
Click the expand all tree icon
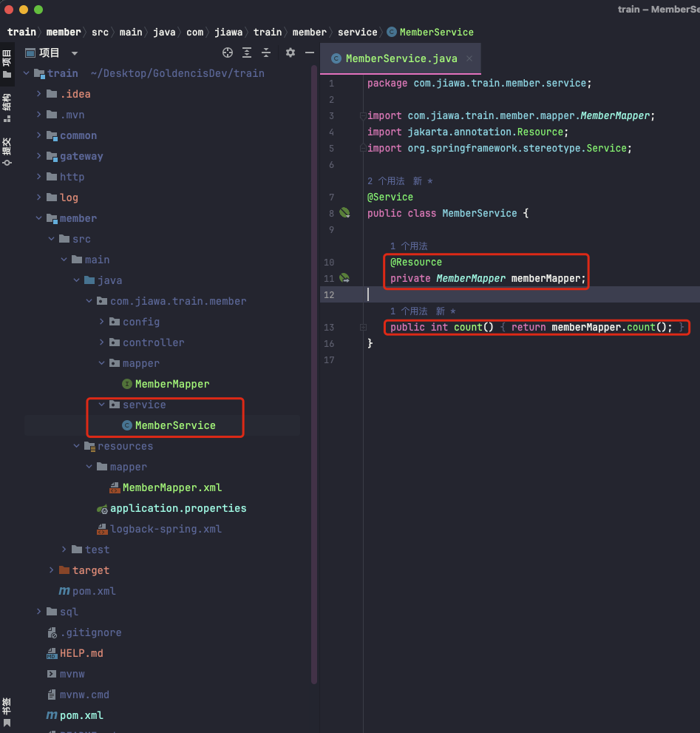click(x=247, y=53)
